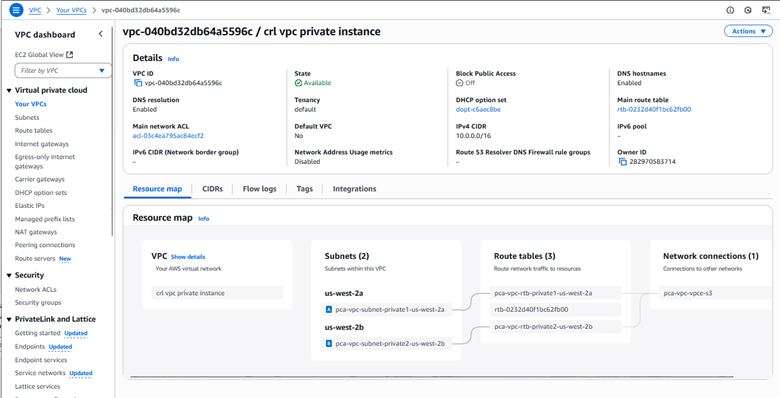Open Peering connections in sidebar
This screenshot has height=398, width=780.
coord(45,245)
